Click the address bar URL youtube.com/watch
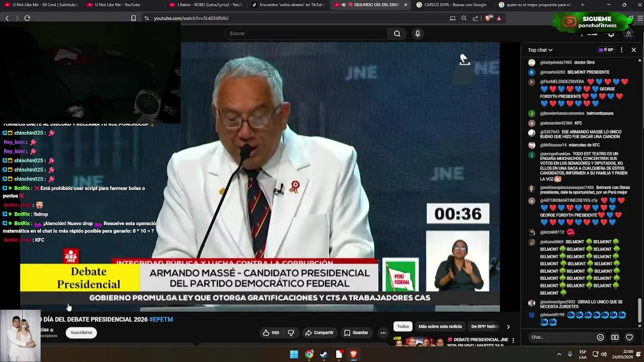The width and height of the screenshot is (644, 362). (191, 18)
